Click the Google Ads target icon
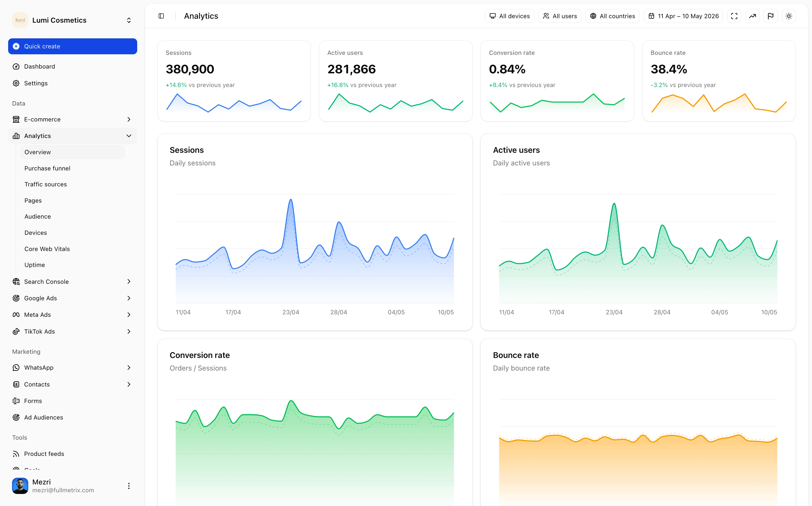This screenshot has height=506, width=812. tap(16, 298)
